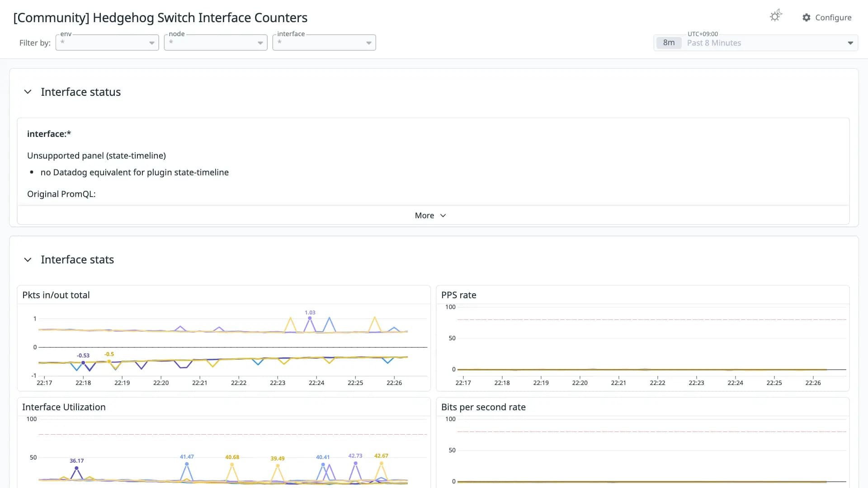Screen dimensions: 868x488
Task: Click the 36.17 peak on Interface Utilization
Action: (76, 468)
